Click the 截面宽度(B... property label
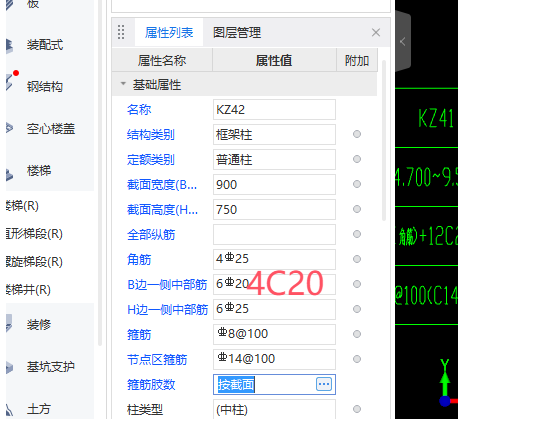The height and width of the screenshot is (446, 545). click(x=162, y=185)
